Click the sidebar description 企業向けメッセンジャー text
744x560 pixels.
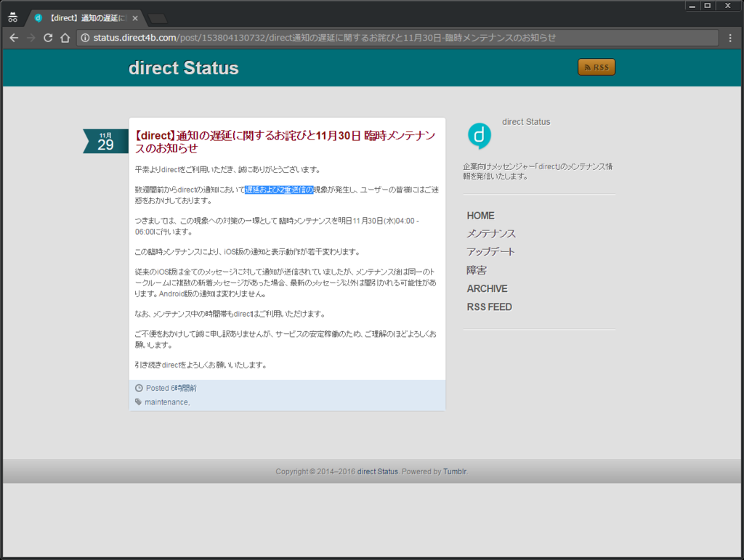coord(538,171)
